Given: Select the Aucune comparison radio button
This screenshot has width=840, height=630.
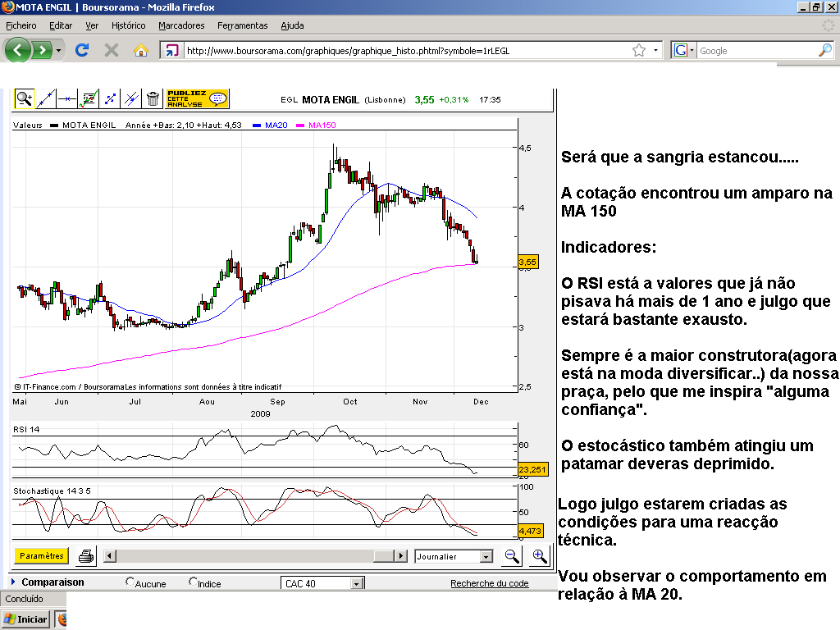Looking at the screenshot, I should coord(130,582).
